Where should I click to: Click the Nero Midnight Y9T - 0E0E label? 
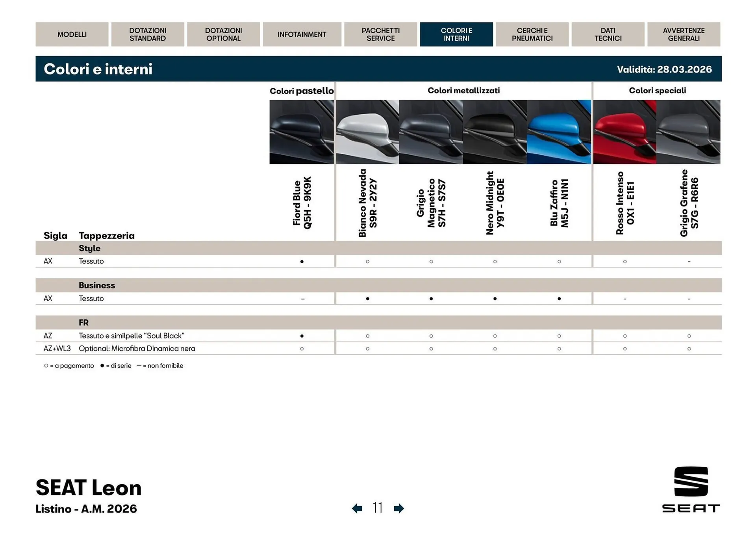(495, 203)
